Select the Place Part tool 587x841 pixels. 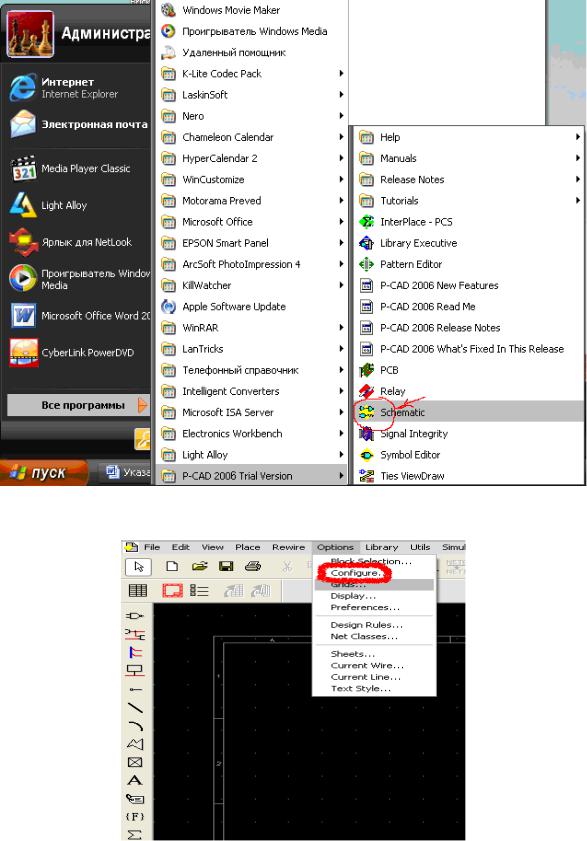click(x=135, y=616)
